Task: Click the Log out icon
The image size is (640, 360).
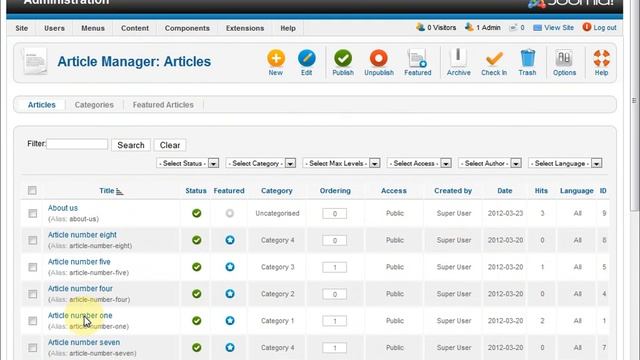Action: tap(587, 27)
